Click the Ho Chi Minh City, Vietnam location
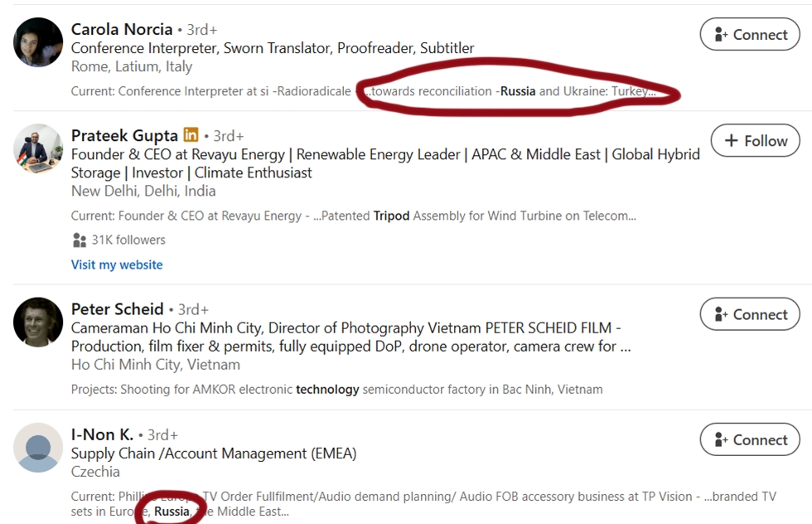 (156, 365)
